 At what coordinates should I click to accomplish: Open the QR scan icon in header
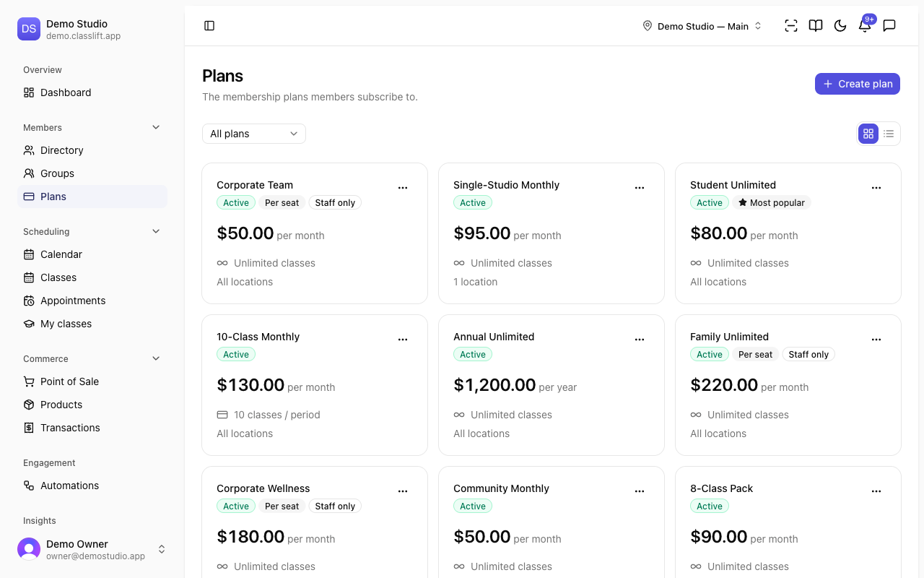(791, 26)
